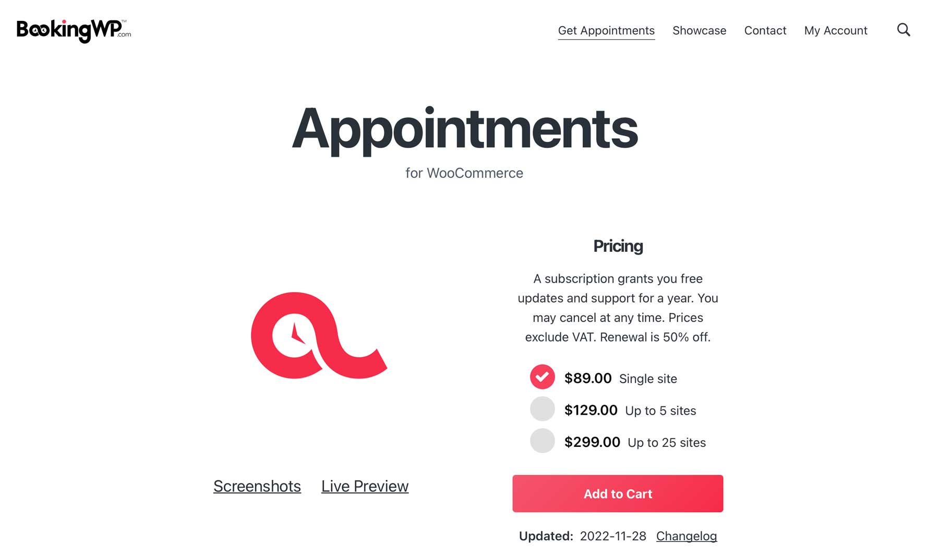Go to My Account
The width and height of the screenshot is (939, 560).
[x=835, y=30]
